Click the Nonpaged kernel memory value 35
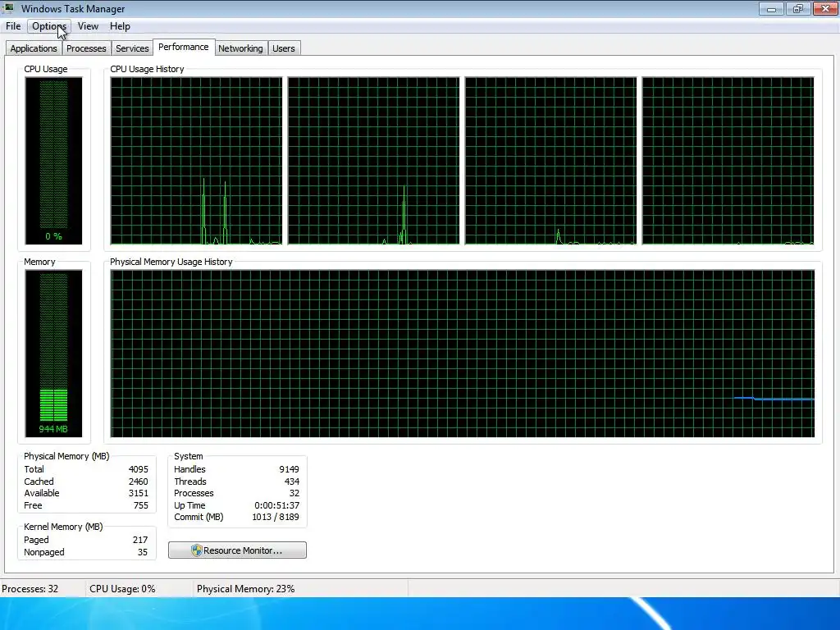The image size is (840, 630). [143, 552]
